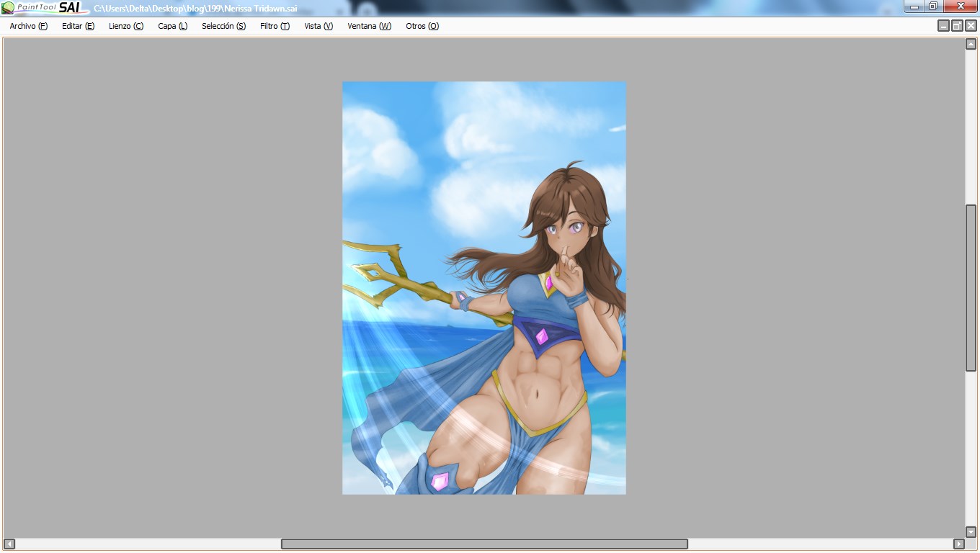Restore down the PaintTool SAI application window
This screenshot has width=980, height=553.
pyautogui.click(x=933, y=6)
